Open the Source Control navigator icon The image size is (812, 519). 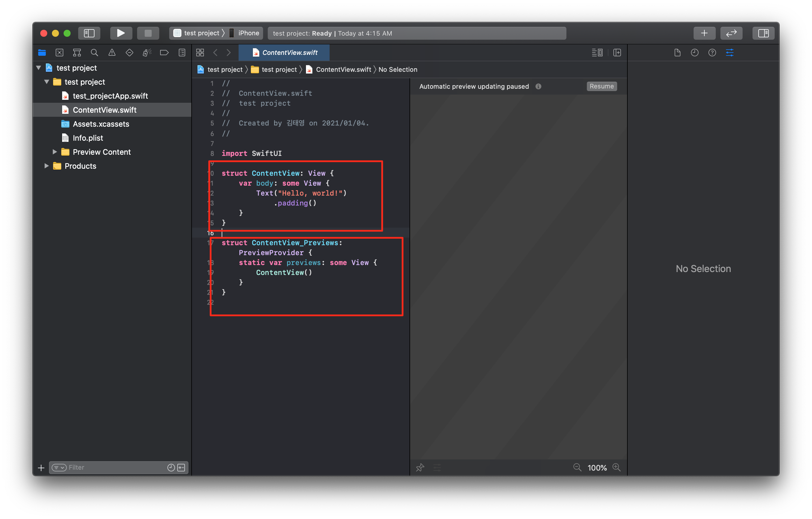59,53
